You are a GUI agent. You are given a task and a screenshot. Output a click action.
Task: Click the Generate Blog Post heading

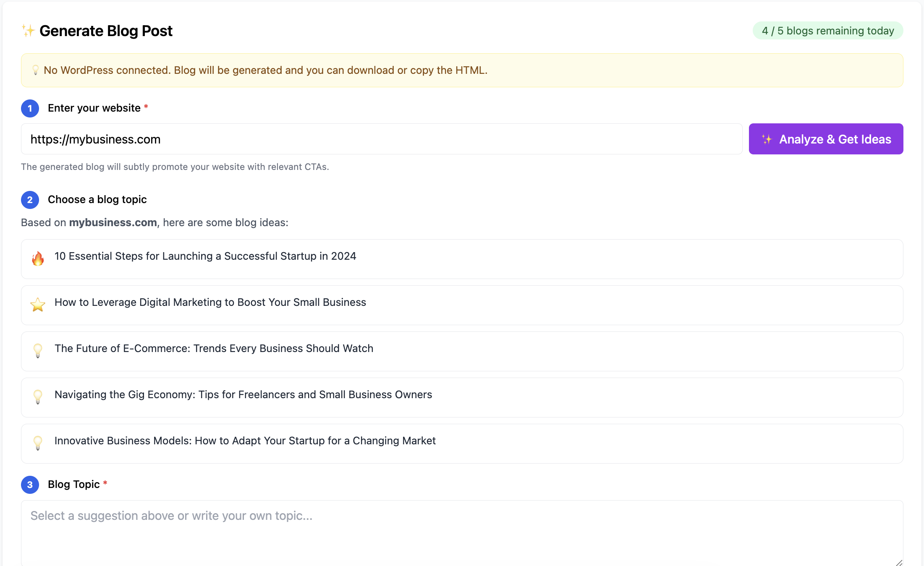[106, 31]
